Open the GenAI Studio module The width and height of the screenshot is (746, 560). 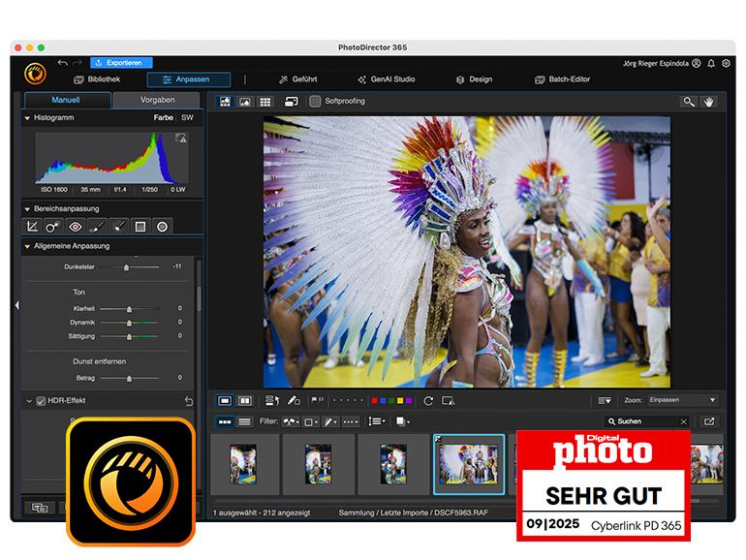pyautogui.click(x=387, y=79)
